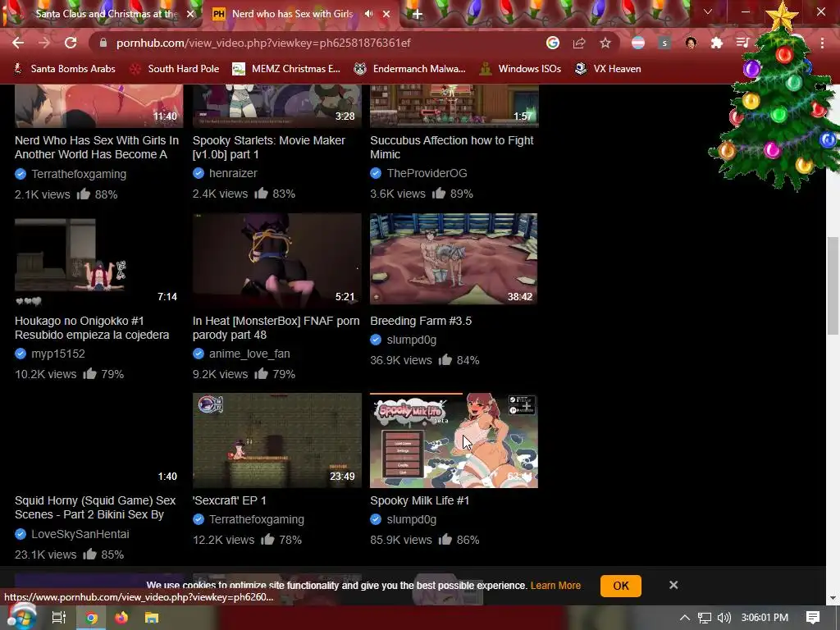
Task: Close the active PH tab
Action: click(x=386, y=14)
